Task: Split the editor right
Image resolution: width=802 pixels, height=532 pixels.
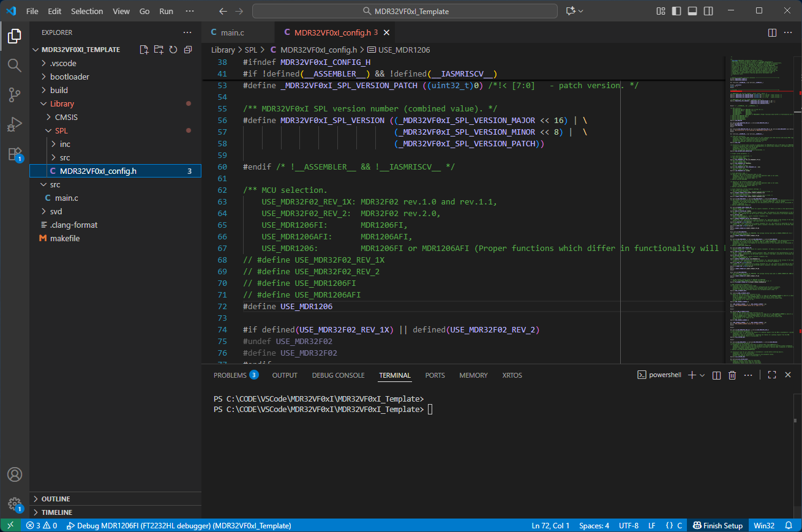Action: pyautogui.click(x=773, y=32)
